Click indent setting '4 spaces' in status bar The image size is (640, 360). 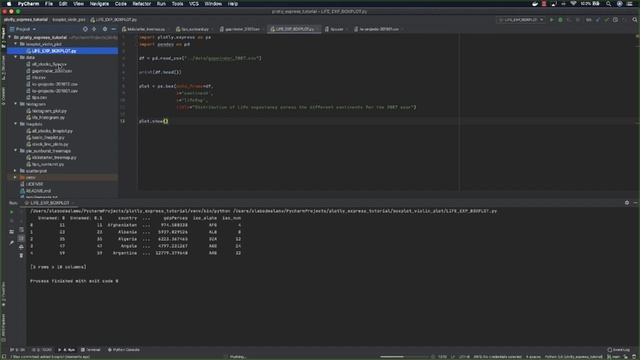click(x=533, y=357)
